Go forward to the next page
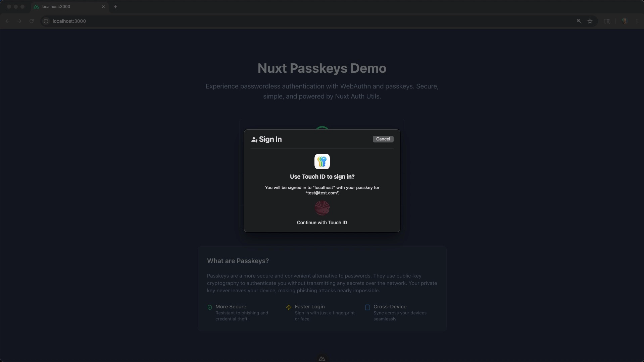This screenshot has width=644, height=362. point(19,21)
